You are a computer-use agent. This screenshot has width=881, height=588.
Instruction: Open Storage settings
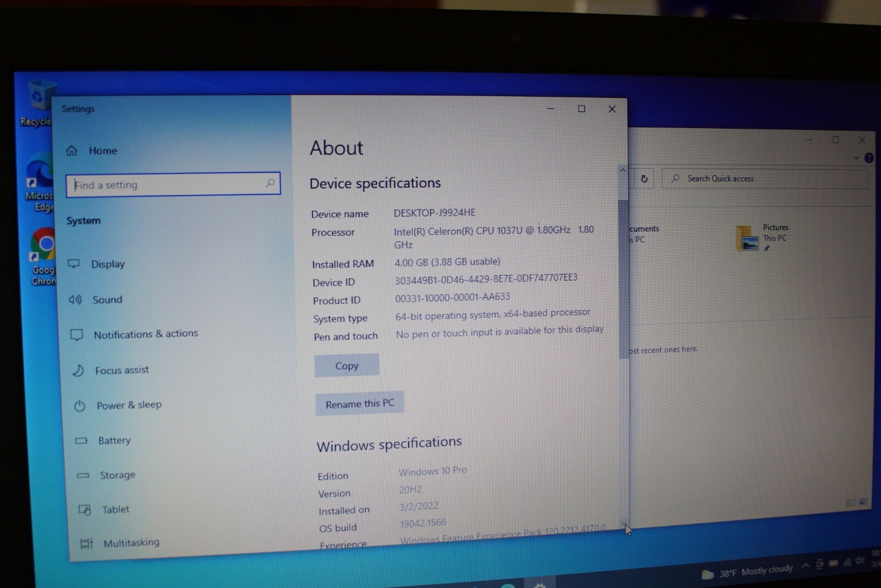(106, 475)
